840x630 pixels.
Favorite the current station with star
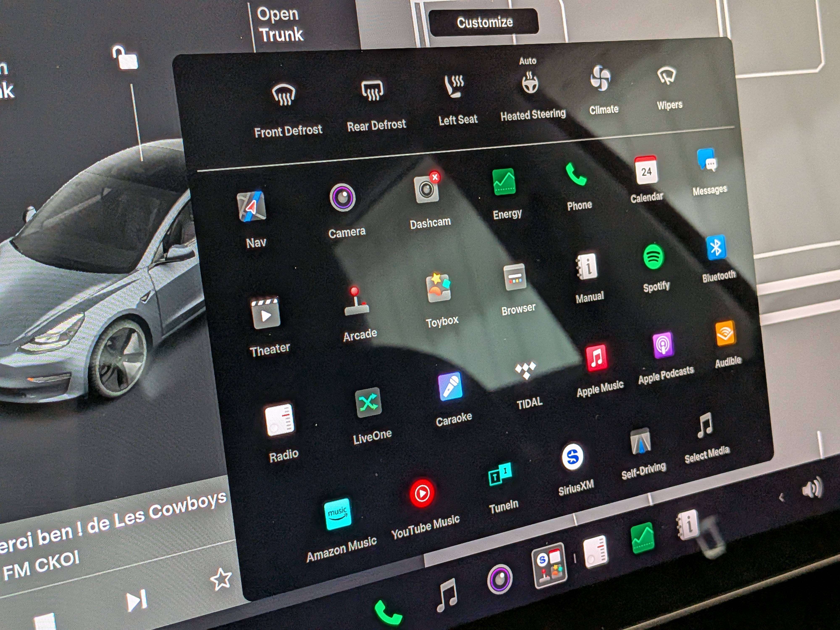click(x=221, y=579)
